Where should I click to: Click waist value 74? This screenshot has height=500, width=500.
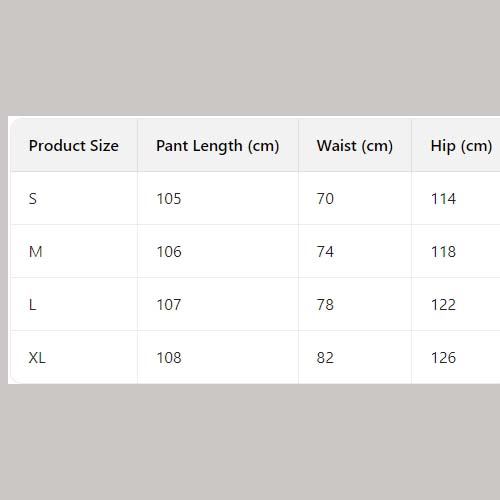[325, 252]
